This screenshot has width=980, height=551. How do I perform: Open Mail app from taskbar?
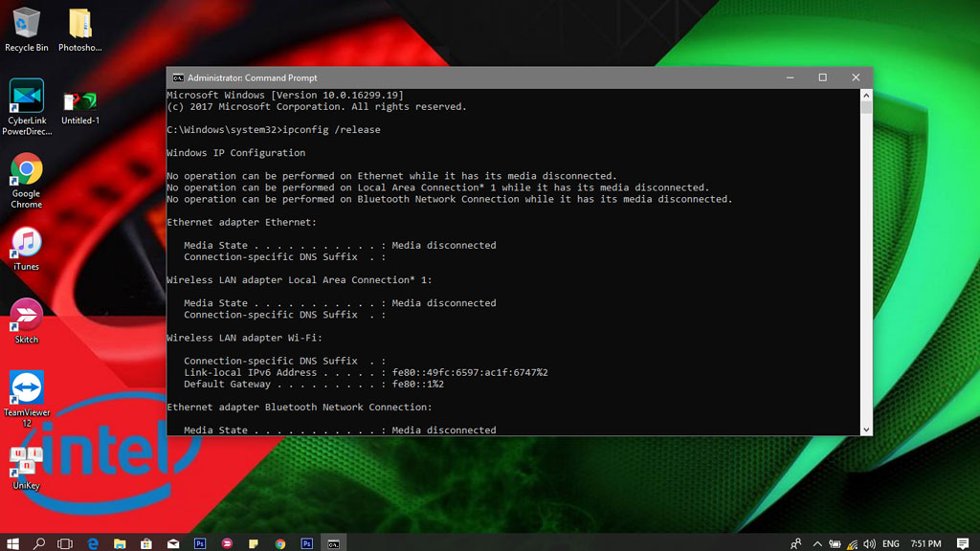tap(173, 543)
